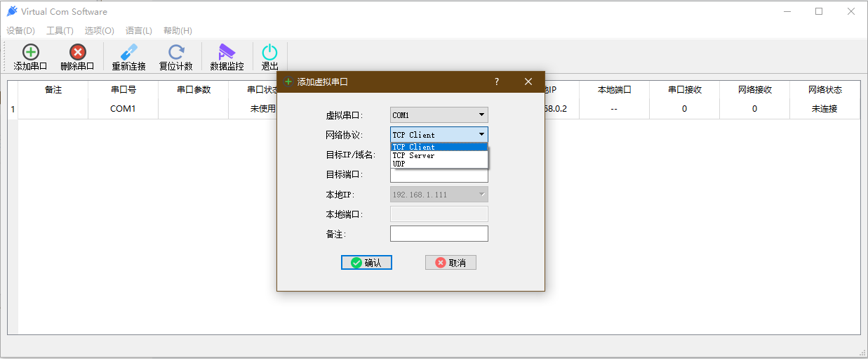Open the 工具(T) menu
868x359 pixels.
60,31
